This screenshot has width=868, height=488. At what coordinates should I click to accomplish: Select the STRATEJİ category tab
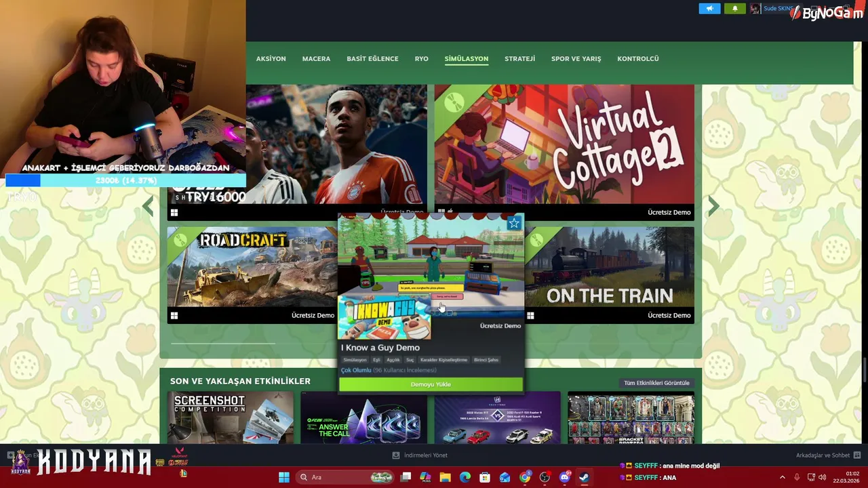(x=519, y=59)
